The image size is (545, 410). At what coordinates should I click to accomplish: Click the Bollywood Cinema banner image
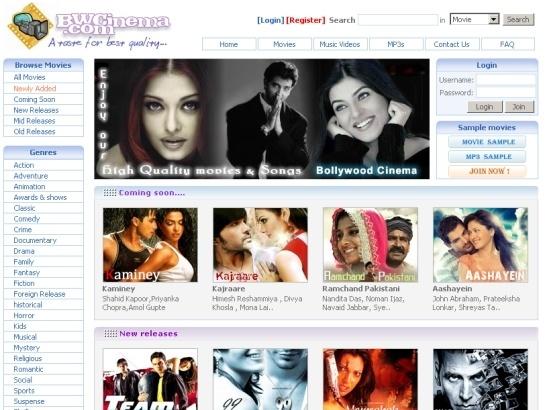[262, 119]
